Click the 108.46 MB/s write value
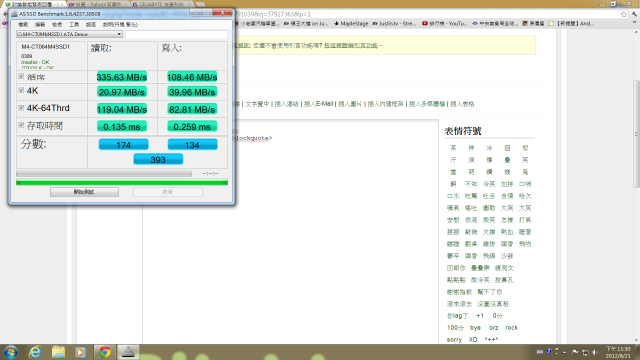The width and height of the screenshot is (640, 360). point(192,77)
